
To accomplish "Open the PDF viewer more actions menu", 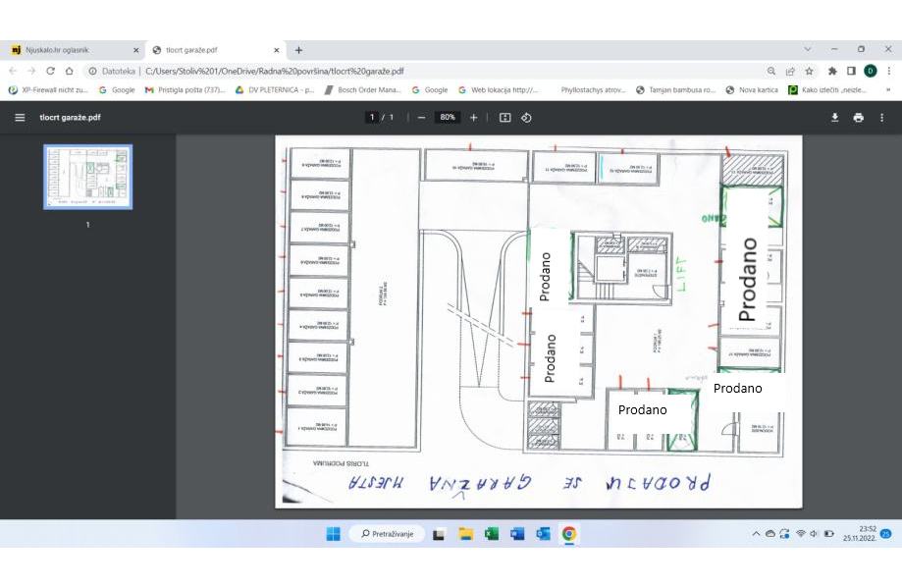I will pos(881,117).
